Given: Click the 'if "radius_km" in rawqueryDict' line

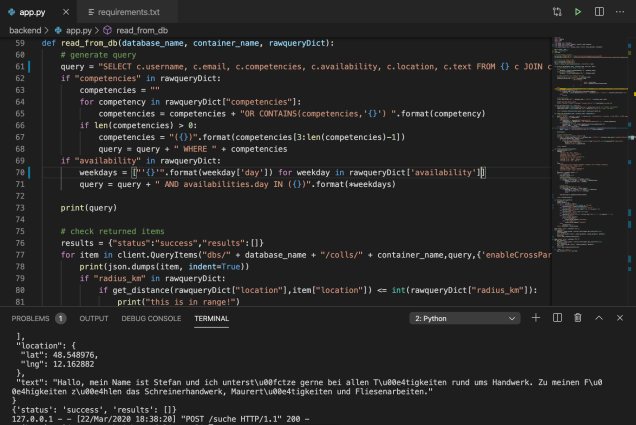Looking at the screenshot, I should point(153,278).
